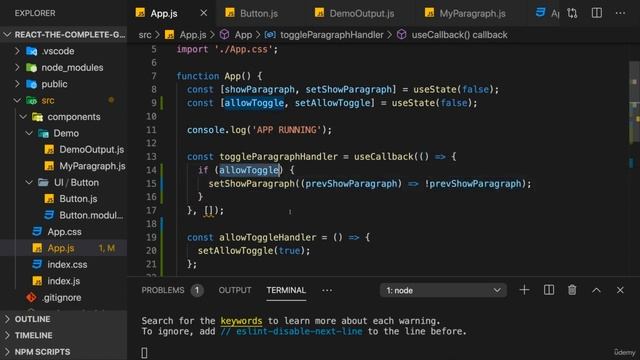
Task: Click 'setAllowToggle(true)' on line 20
Action: (251, 251)
